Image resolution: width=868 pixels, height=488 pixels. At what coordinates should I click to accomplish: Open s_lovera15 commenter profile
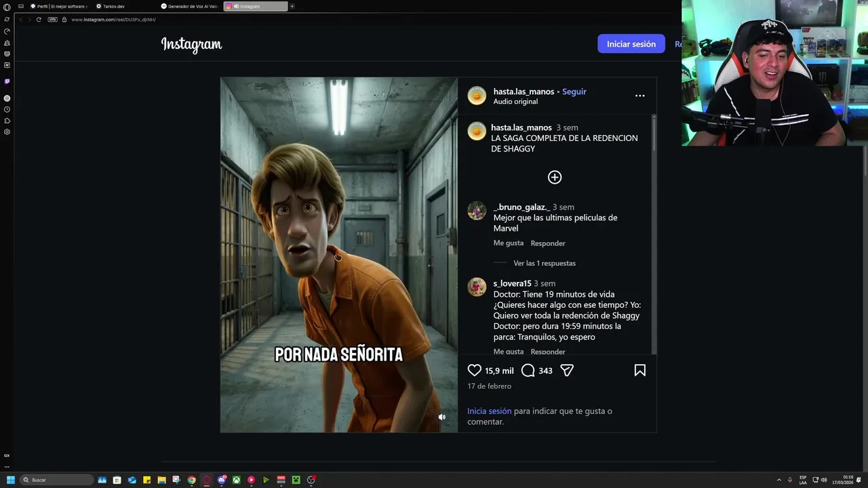point(512,284)
